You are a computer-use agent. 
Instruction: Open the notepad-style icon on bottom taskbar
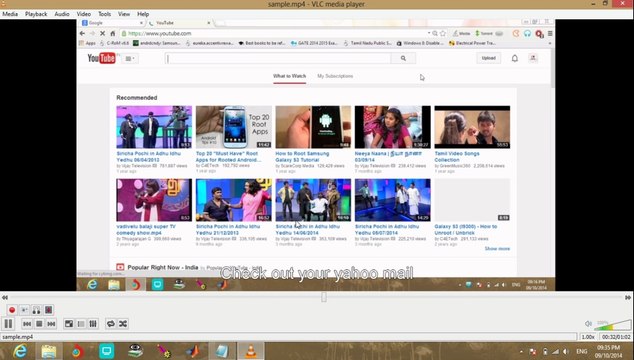pos(222,351)
